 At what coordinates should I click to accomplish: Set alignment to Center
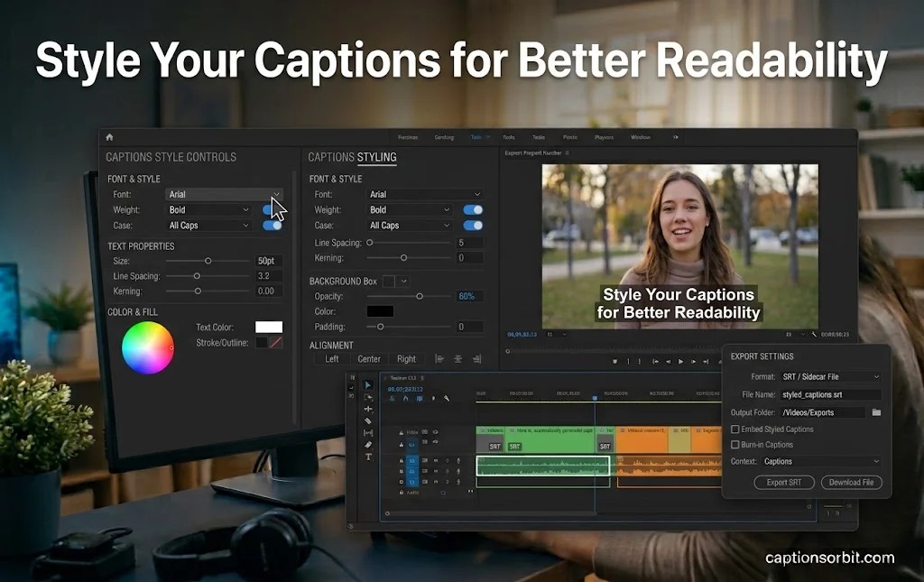pyautogui.click(x=369, y=359)
